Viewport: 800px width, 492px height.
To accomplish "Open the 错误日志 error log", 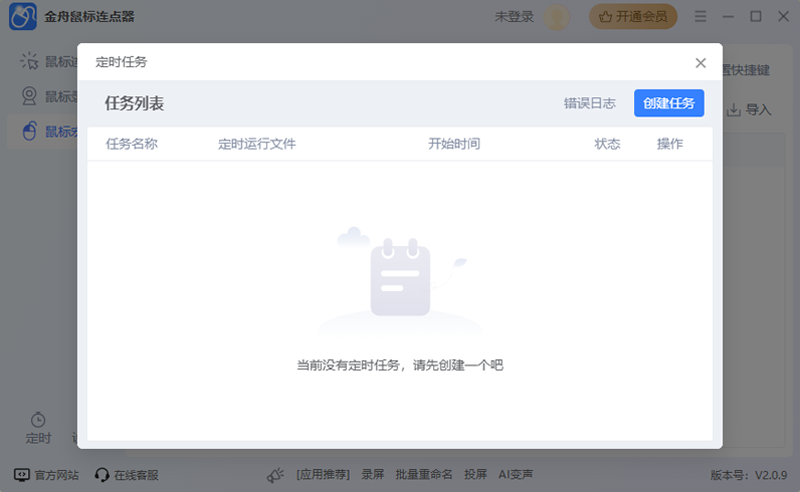I will 589,103.
